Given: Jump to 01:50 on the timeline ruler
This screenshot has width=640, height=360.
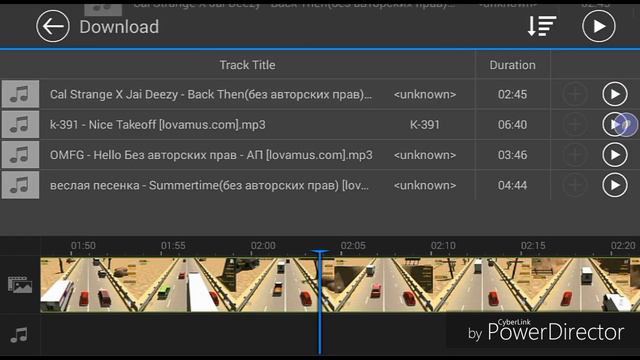Looking at the screenshot, I should click(x=83, y=245).
